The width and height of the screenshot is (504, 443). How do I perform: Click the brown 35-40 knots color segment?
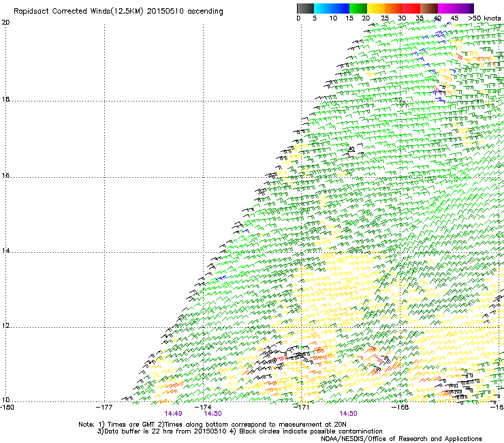(x=429, y=8)
